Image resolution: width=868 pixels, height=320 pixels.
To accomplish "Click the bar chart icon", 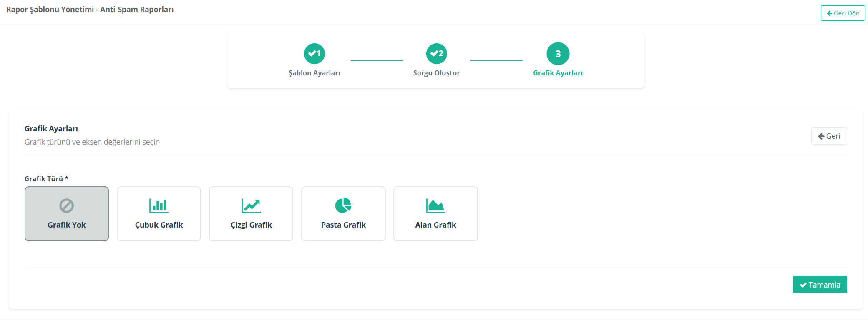I will point(159,205).
